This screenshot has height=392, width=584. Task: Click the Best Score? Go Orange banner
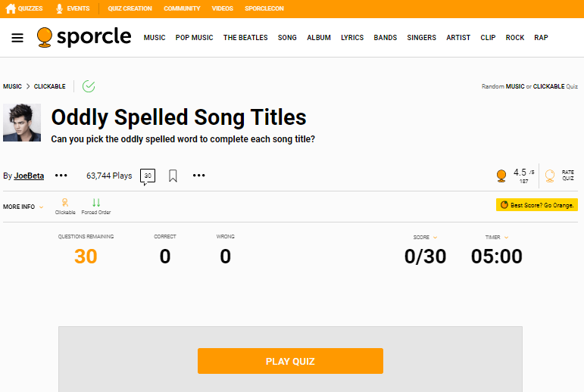[537, 205]
